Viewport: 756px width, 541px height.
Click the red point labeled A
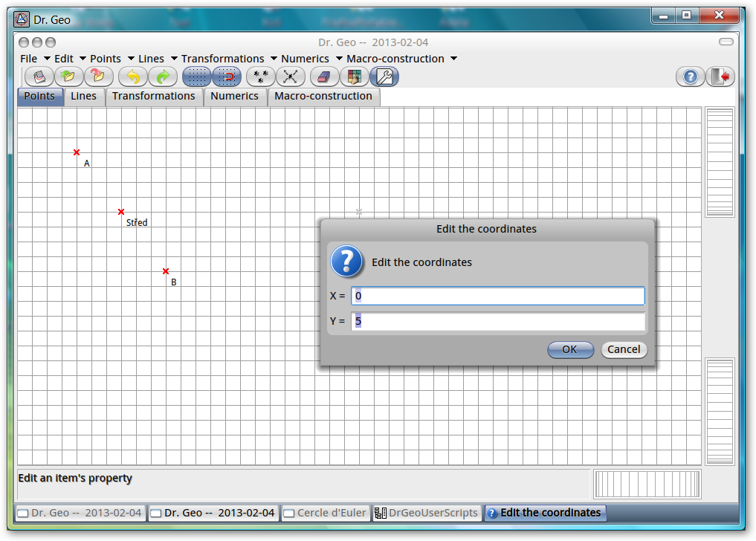click(76, 152)
